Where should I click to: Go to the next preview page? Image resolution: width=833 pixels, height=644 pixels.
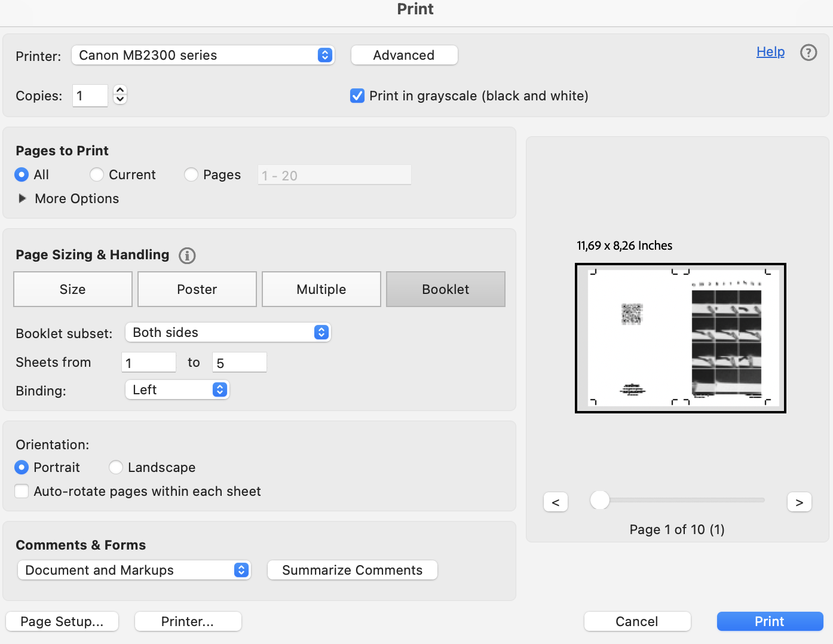799,501
